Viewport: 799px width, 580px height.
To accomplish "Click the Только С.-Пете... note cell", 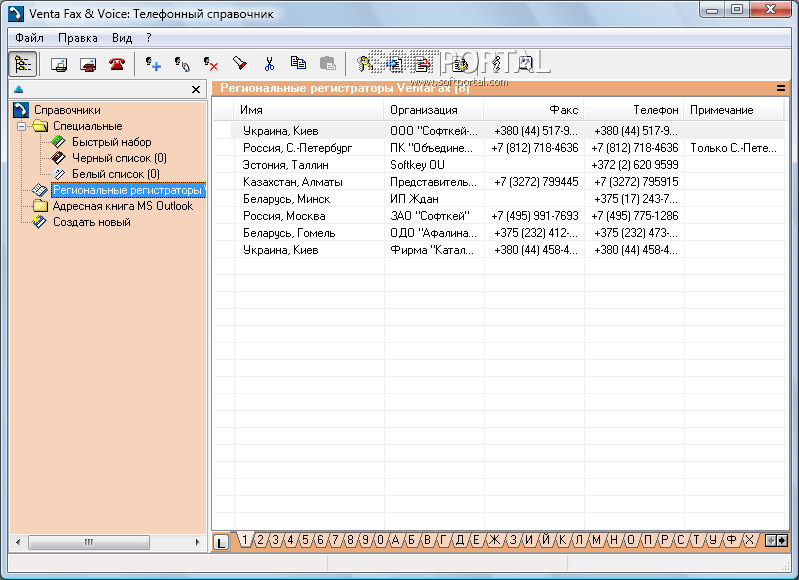I will coord(733,148).
